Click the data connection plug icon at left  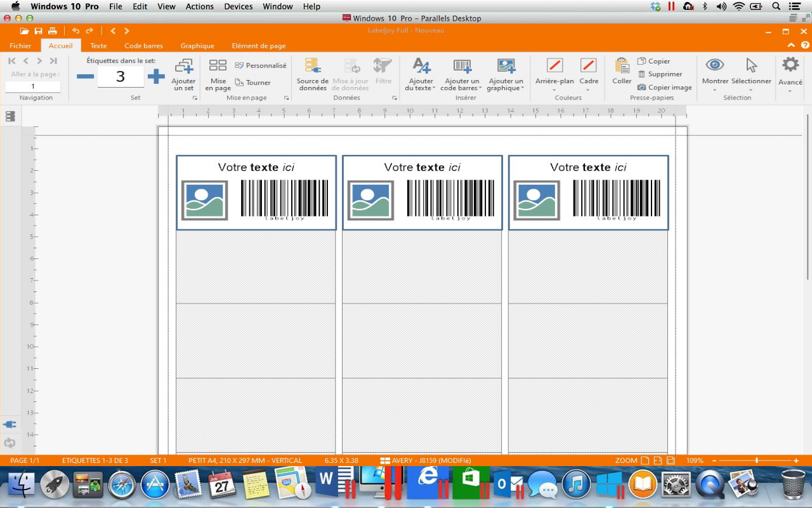[10, 425]
